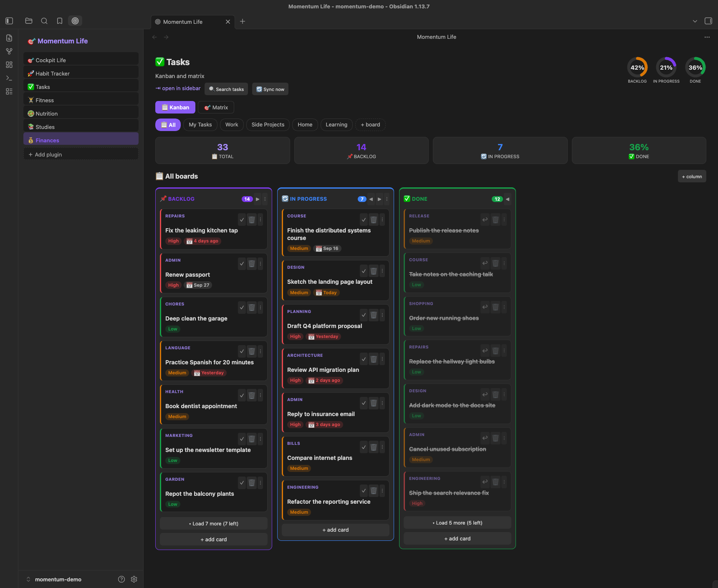
Task: Open the search icon in the top ribbon
Action: click(44, 21)
